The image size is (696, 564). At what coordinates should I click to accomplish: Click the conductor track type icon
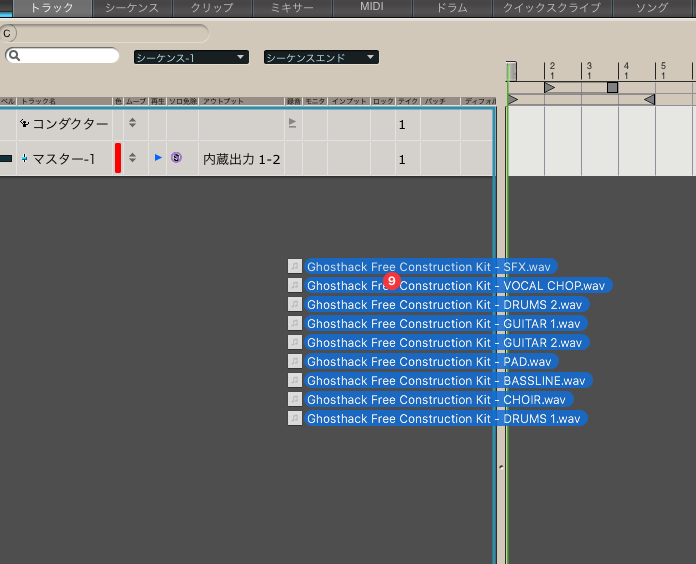[x=24, y=123]
